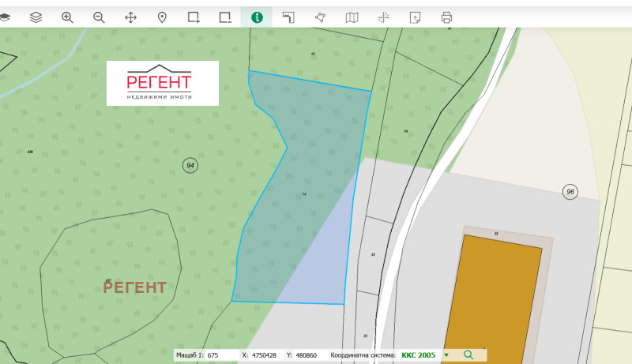Click the coordinate search magnifier button
This screenshot has height=364, width=632.
pos(468,355)
